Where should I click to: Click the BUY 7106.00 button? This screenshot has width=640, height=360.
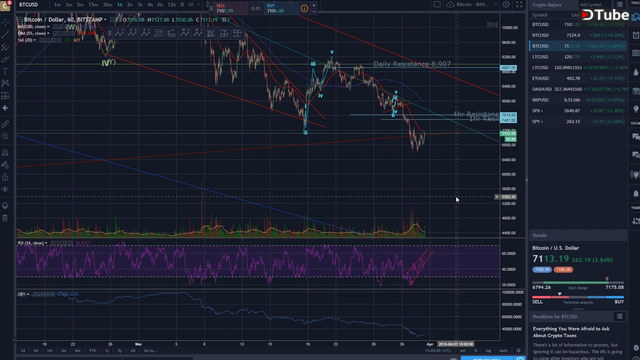282,8
